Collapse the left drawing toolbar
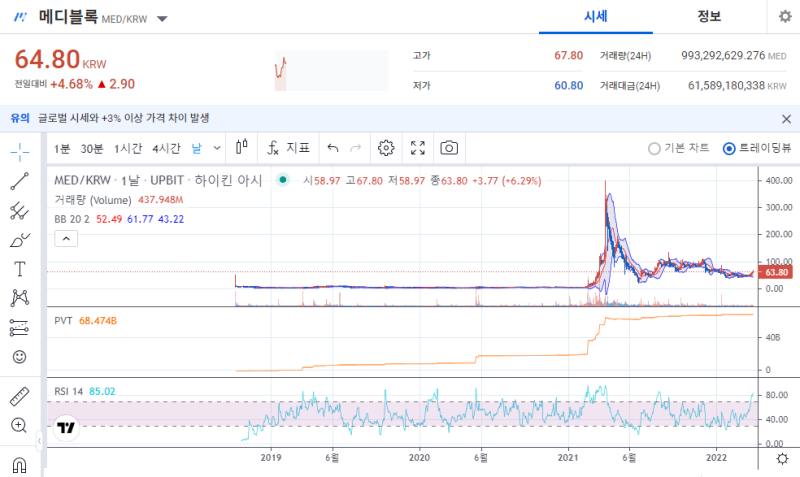Image resolution: width=800 pixels, height=477 pixels. coord(39,441)
